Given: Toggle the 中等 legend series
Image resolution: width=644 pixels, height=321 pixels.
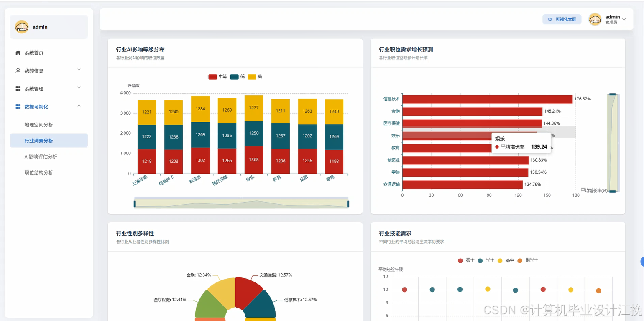Looking at the screenshot, I should coord(217,77).
